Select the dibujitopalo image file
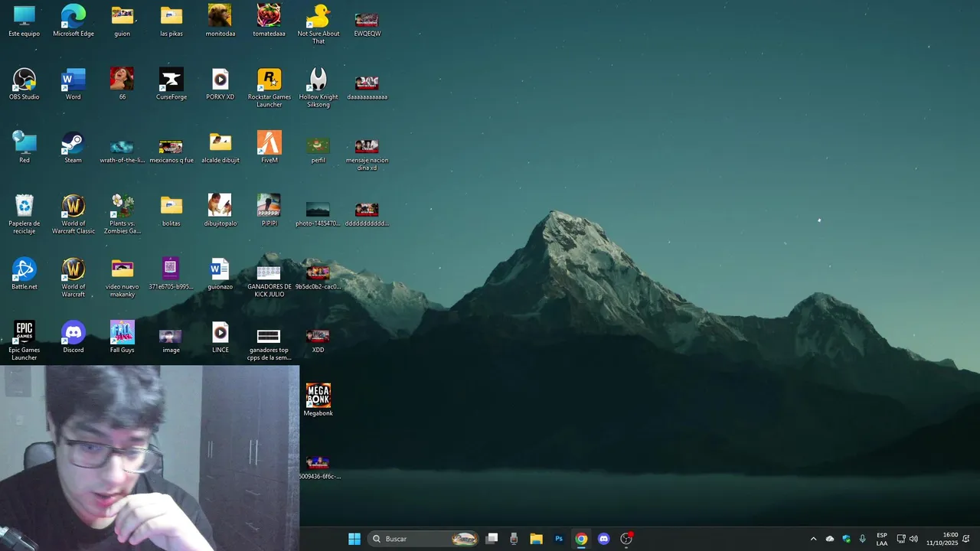 [220, 210]
